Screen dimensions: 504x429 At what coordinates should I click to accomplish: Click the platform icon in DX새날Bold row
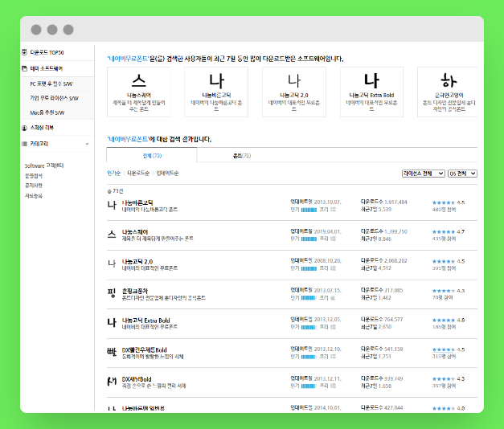(x=333, y=386)
